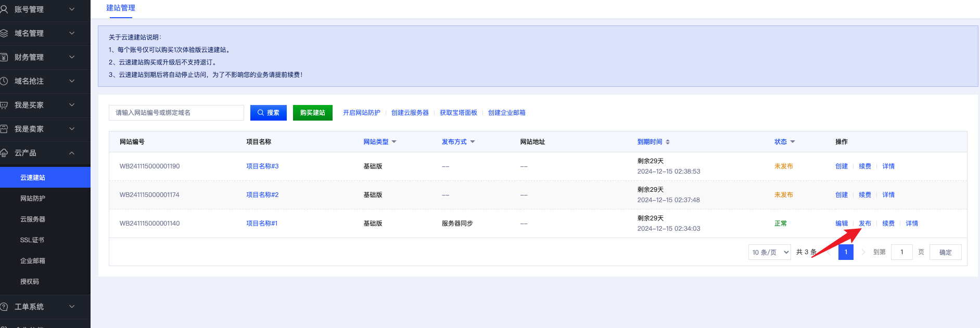
Task: Click the green 购买建站 button
Action: [x=312, y=113]
